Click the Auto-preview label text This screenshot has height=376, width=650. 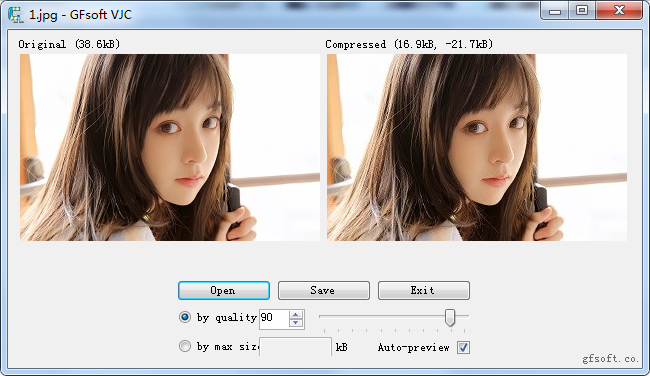(x=413, y=347)
